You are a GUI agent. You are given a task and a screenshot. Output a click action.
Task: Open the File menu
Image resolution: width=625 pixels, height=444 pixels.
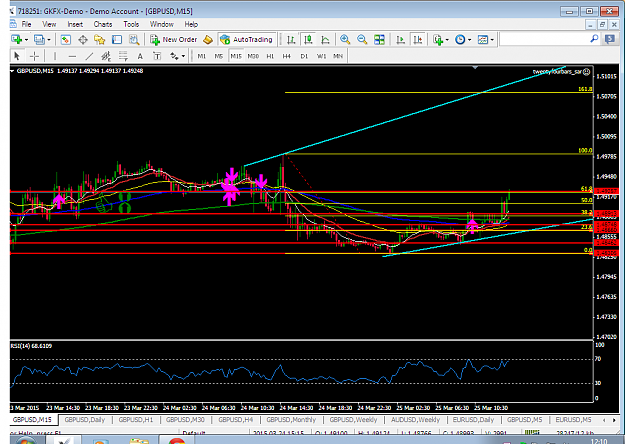(26, 24)
